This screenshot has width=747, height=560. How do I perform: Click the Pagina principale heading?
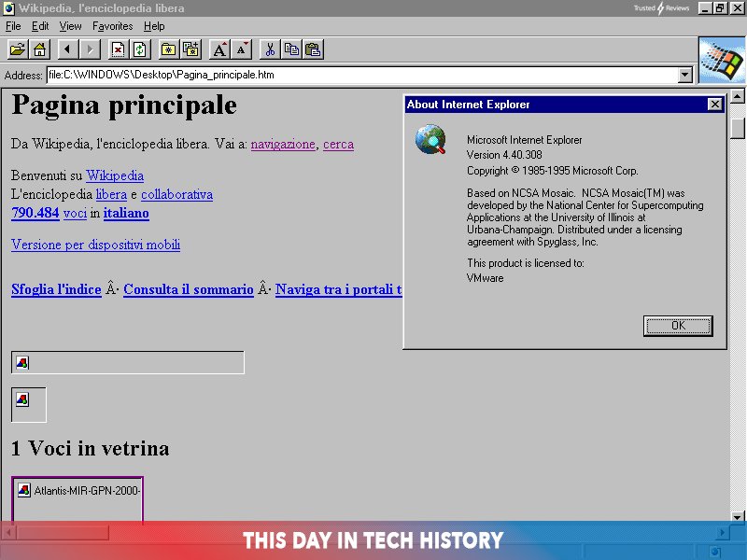tap(124, 105)
